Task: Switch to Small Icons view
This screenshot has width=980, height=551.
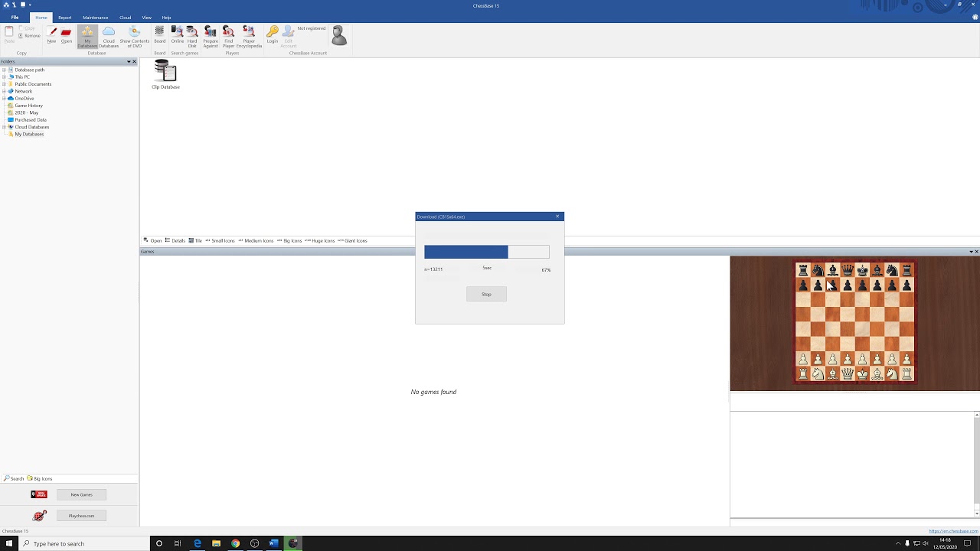Action: coord(220,240)
